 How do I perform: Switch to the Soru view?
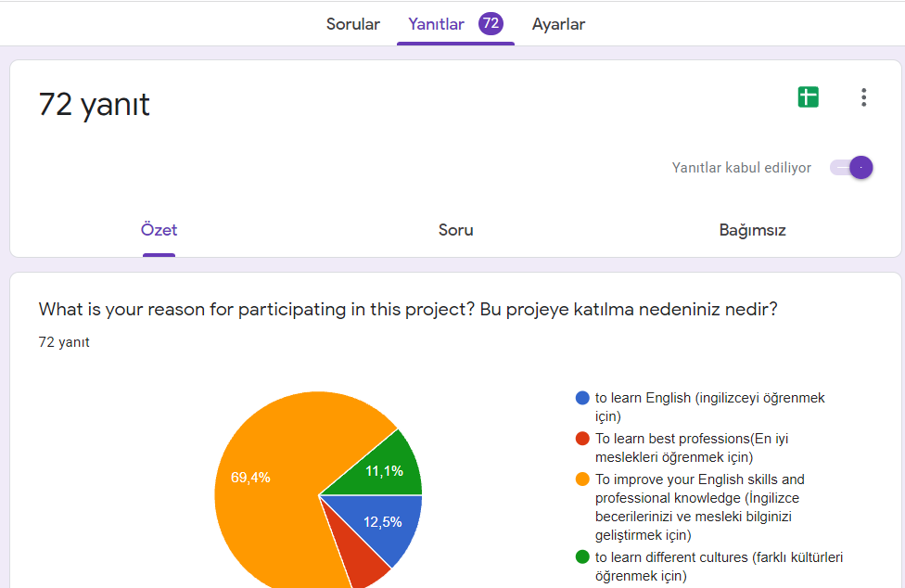pos(455,229)
